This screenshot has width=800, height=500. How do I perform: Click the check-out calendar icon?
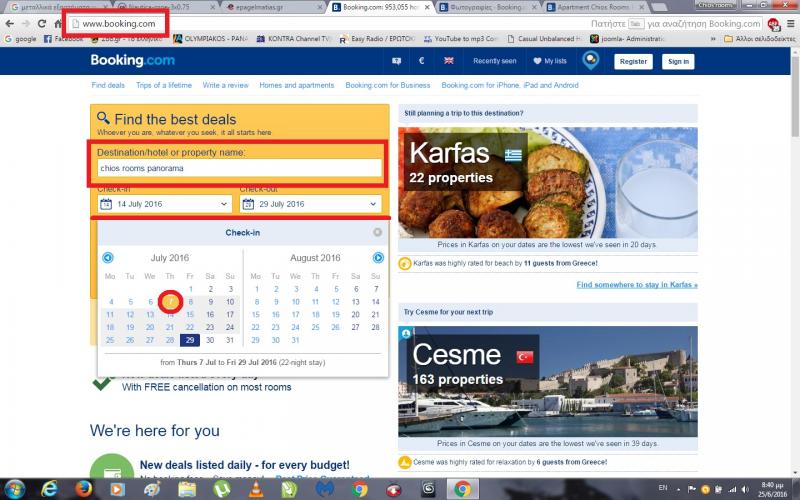[x=248, y=204]
